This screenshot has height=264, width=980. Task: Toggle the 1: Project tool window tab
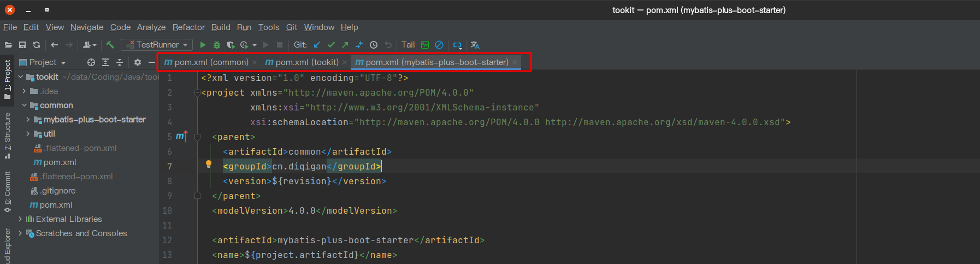tap(7, 80)
